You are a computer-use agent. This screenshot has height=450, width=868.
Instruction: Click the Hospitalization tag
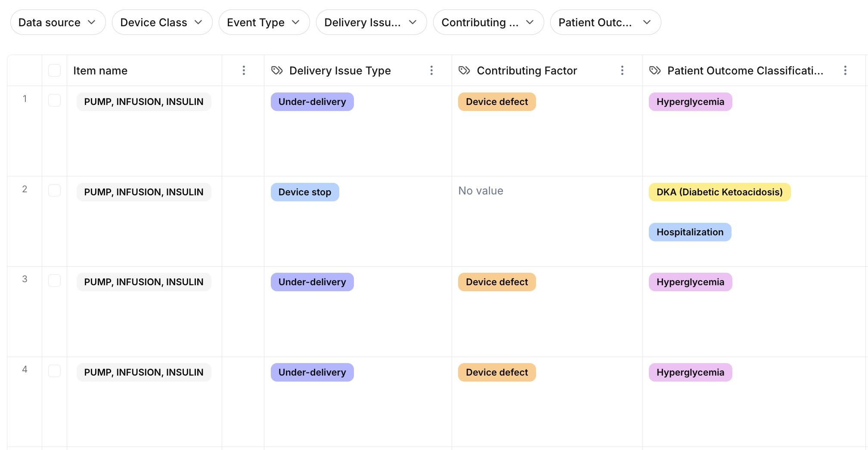pyautogui.click(x=690, y=232)
